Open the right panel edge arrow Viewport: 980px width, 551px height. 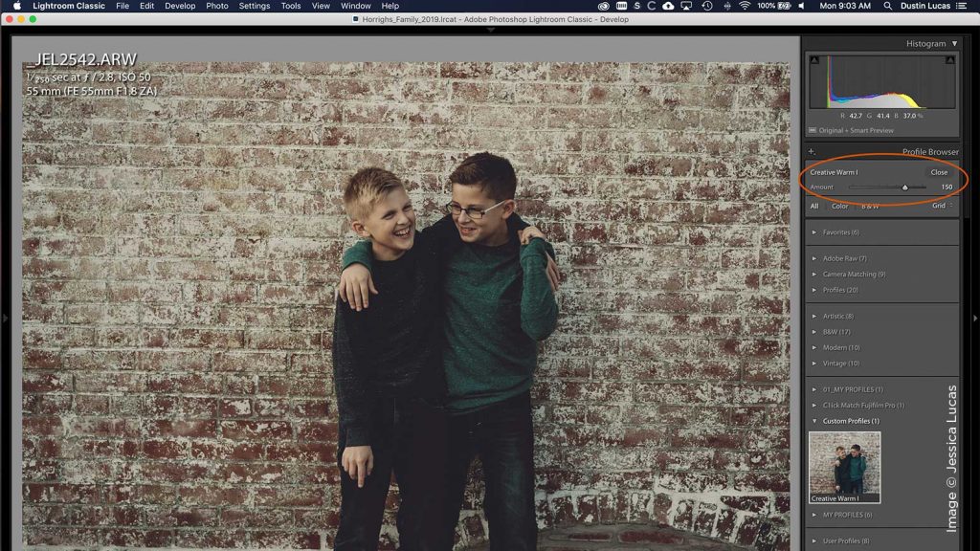(x=974, y=319)
